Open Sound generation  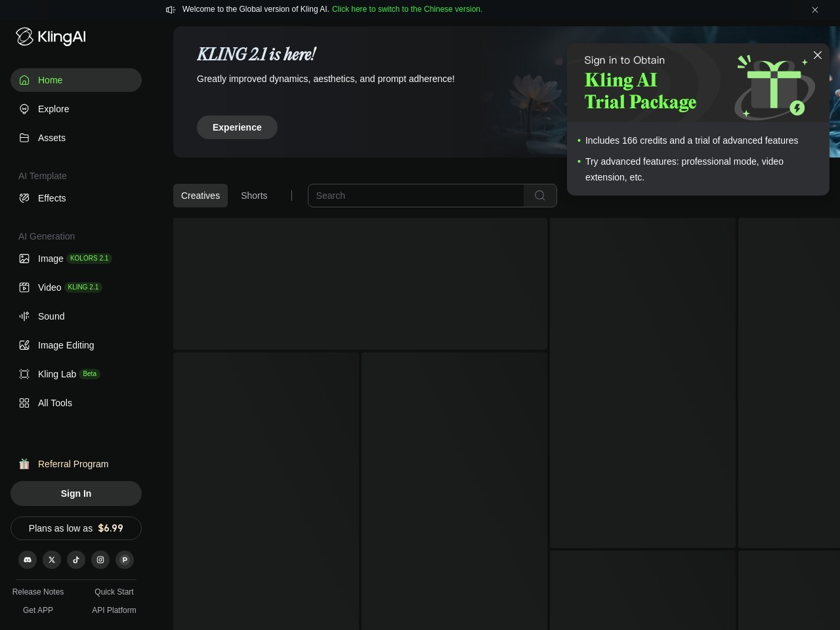click(x=76, y=316)
